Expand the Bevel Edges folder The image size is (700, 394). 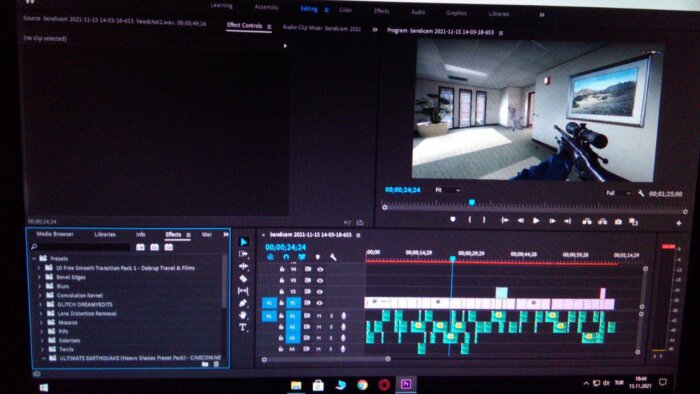click(x=39, y=277)
